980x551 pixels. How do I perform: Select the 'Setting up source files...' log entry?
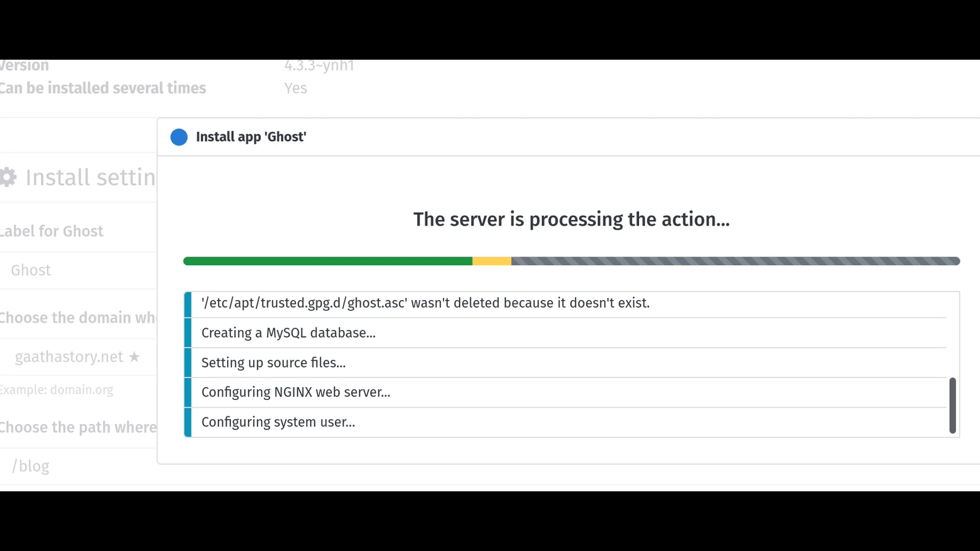pyautogui.click(x=566, y=363)
